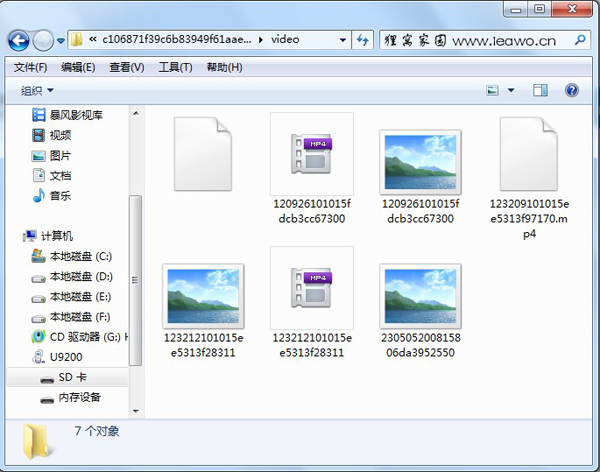
Task: Open the 工具(T) menu
Action: [175, 67]
